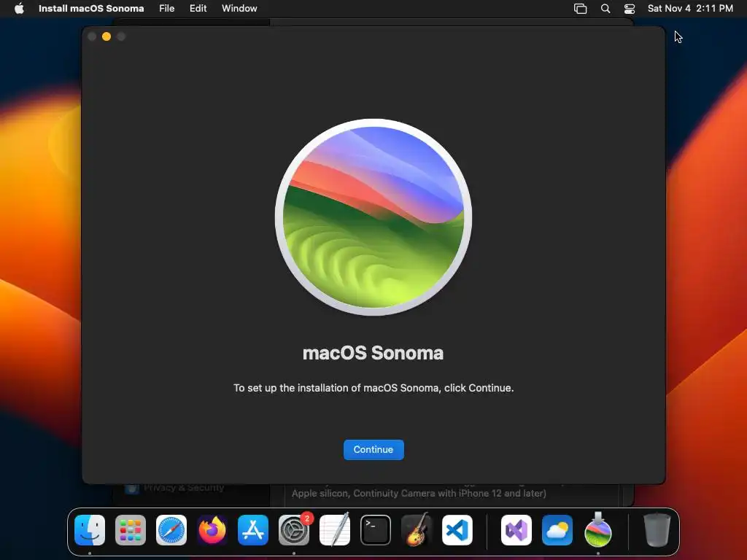Open the Edit menu
Viewport: 747px width, 560px height.
(x=198, y=8)
